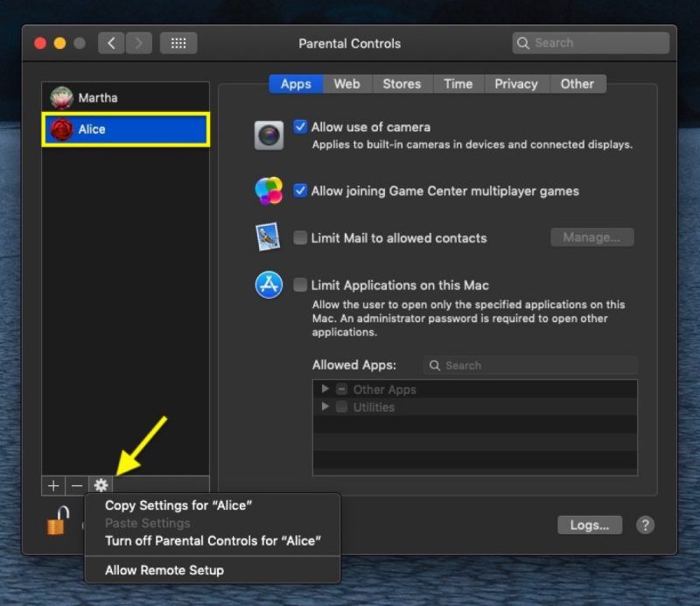Image resolution: width=700 pixels, height=606 pixels.
Task: Click the Logs button
Action: (590, 525)
